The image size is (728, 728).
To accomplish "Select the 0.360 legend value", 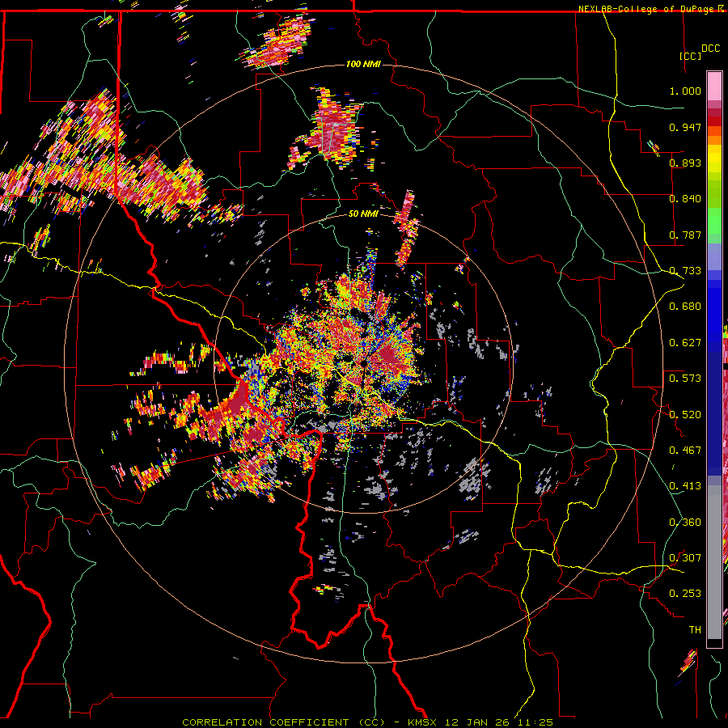I will click(685, 523).
